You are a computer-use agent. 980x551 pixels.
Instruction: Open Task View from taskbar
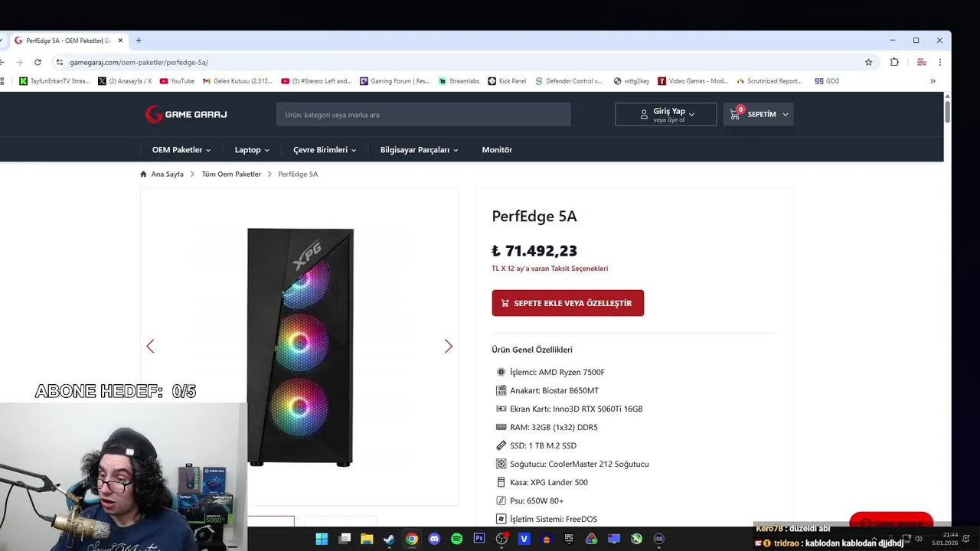point(345,539)
